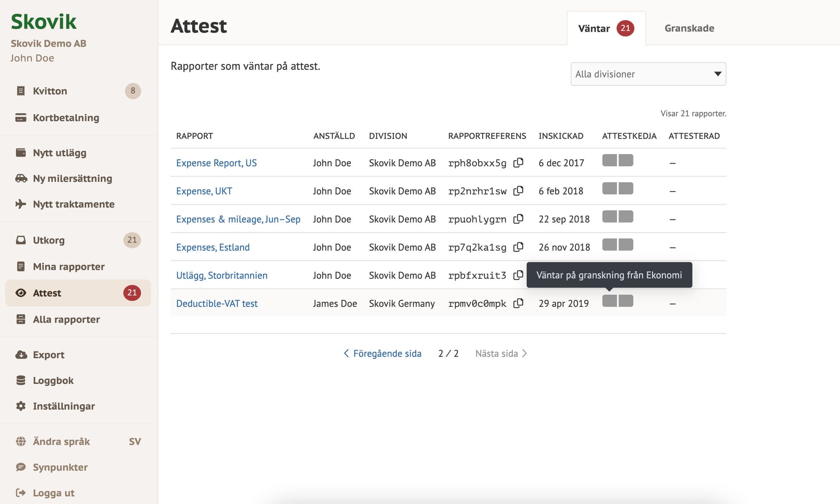Click attest chain bar for Deductible-VAT test
The height and width of the screenshot is (504, 840).
(617, 301)
